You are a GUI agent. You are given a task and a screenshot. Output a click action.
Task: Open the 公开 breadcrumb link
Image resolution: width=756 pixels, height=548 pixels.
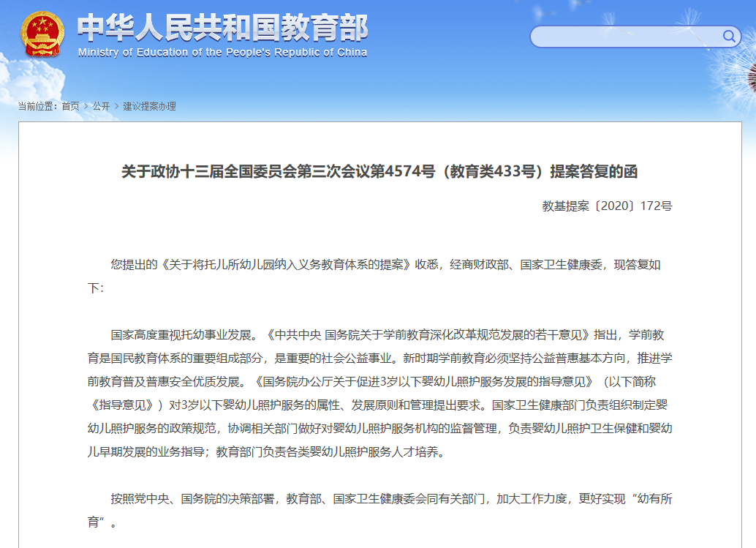[101, 106]
